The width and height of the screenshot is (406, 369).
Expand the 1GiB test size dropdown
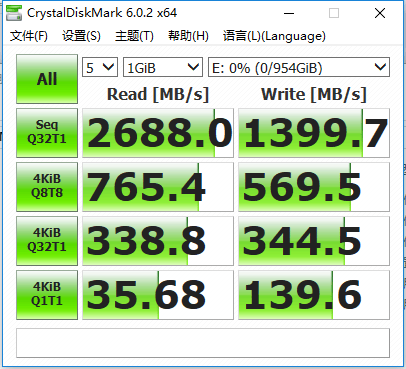pos(163,67)
